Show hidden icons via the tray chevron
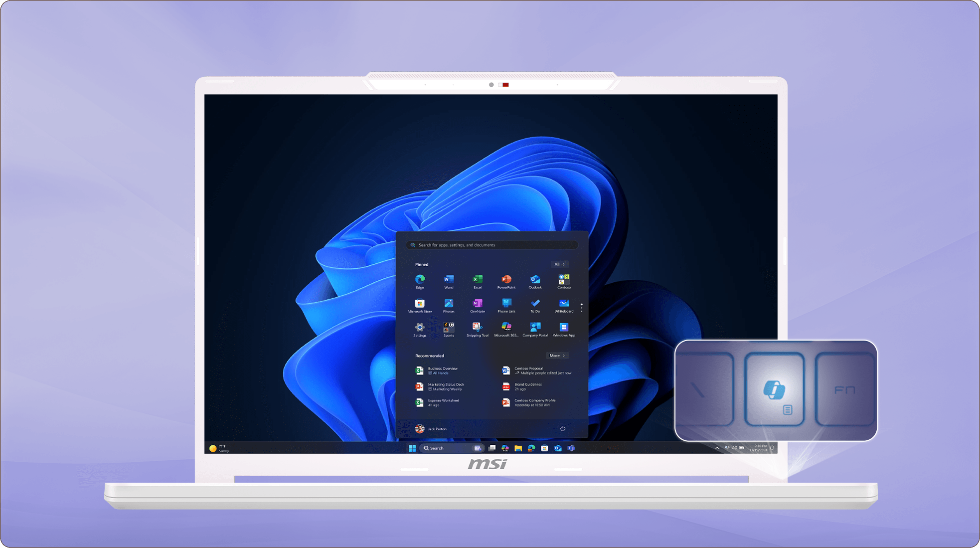 coord(717,448)
